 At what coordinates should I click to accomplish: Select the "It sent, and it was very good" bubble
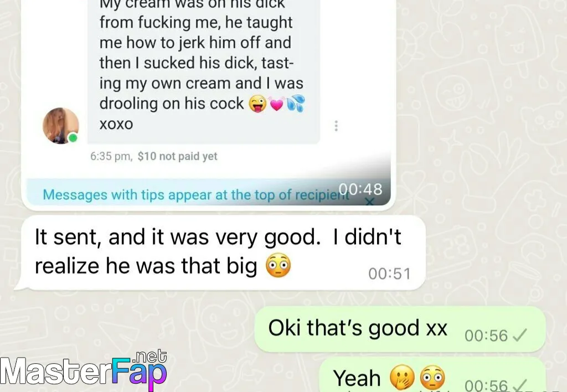(220, 252)
